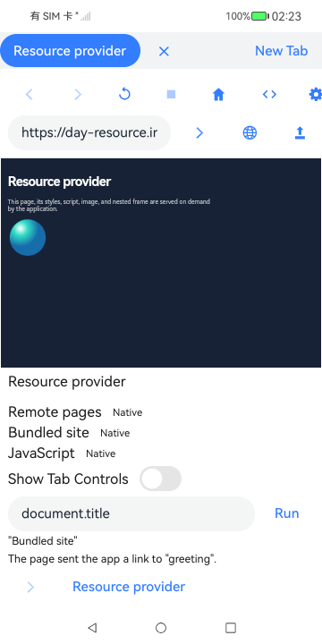Stop loading with the square stop icon
Viewport: 322px width, 644px height.
pos(171,95)
